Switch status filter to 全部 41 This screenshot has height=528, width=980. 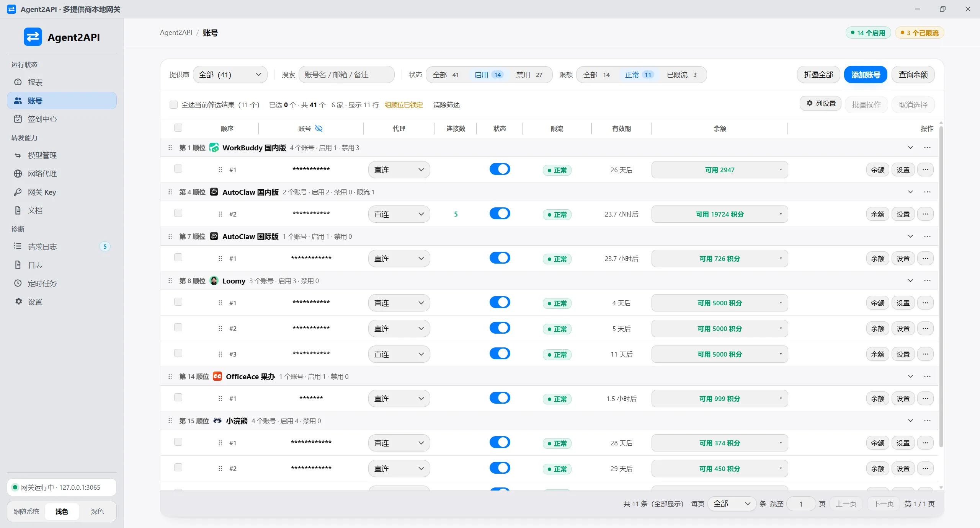[446, 75]
